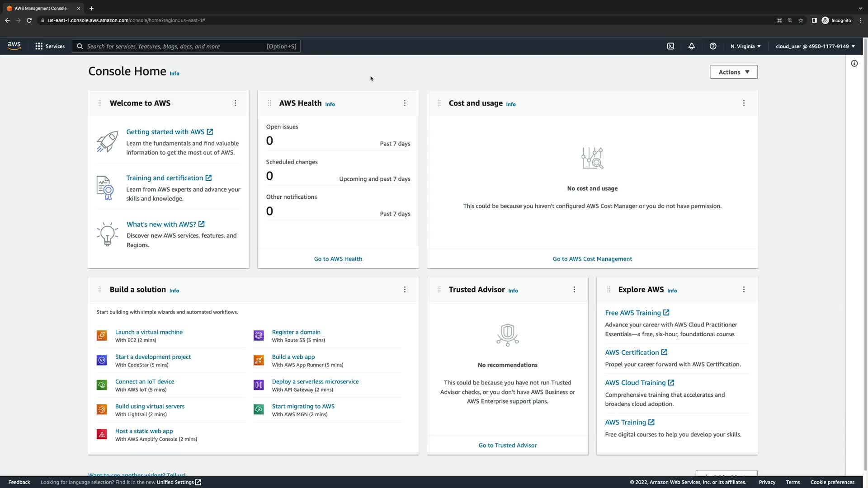Focus the services search field
This screenshot has width=868, height=488.
tap(176, 46)
